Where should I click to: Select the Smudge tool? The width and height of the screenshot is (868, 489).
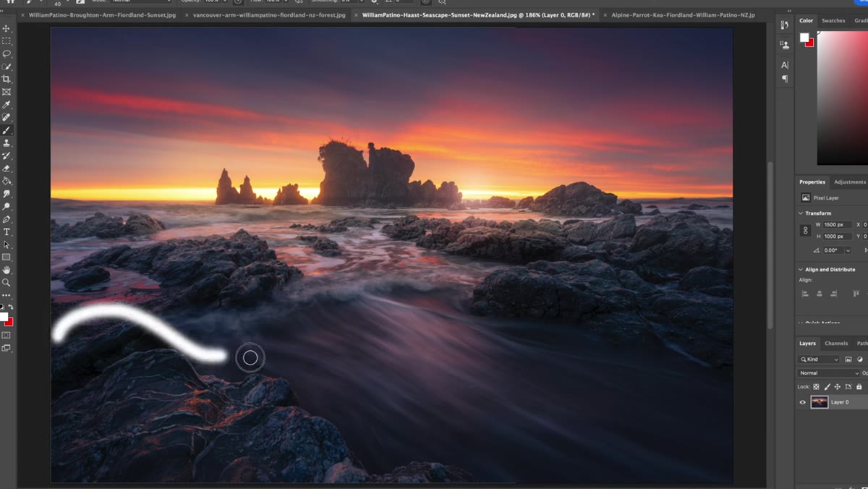point(7,194)
